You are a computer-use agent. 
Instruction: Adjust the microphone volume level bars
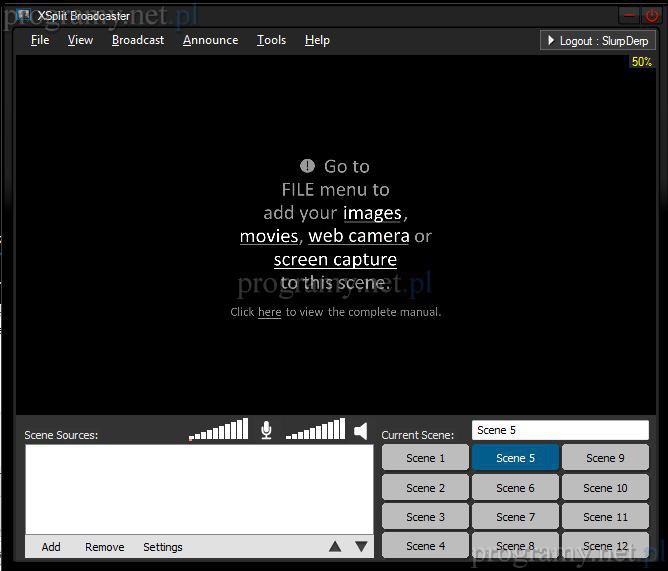(x=219, y=430)
